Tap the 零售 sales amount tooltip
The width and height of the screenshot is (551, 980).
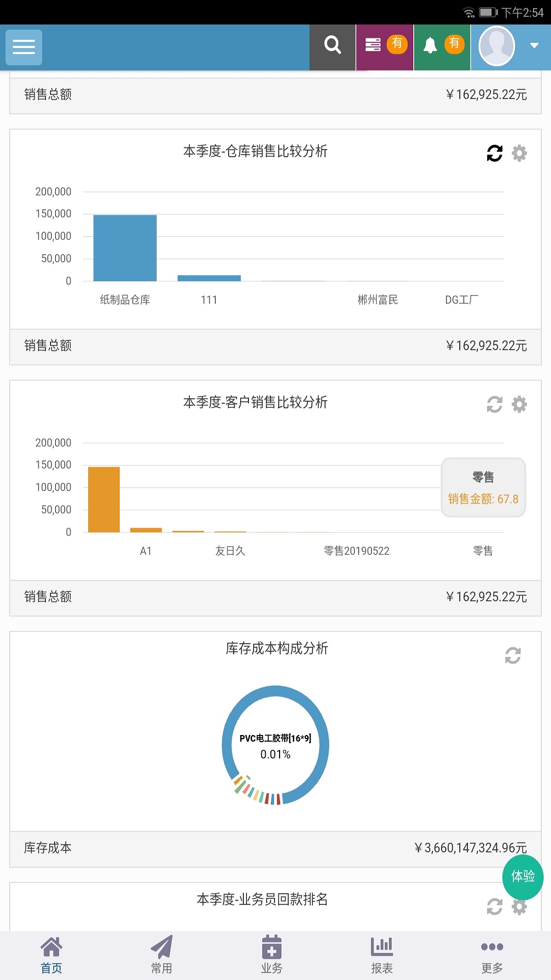[483, 487]
